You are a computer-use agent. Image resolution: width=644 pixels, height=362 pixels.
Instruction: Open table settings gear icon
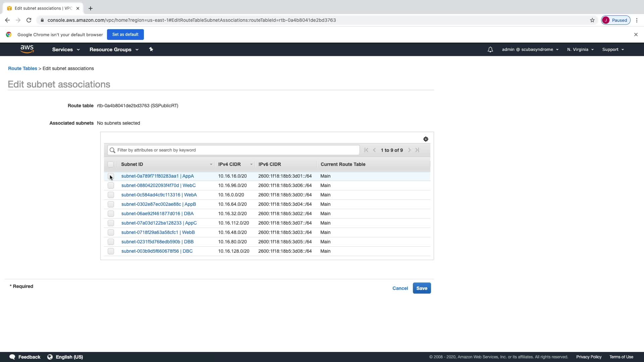pyautogui.click(x=426, y=139)
